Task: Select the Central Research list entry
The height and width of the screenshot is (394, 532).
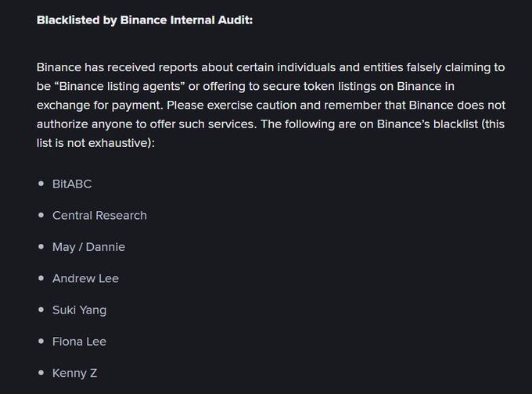Action: (99, 215)
